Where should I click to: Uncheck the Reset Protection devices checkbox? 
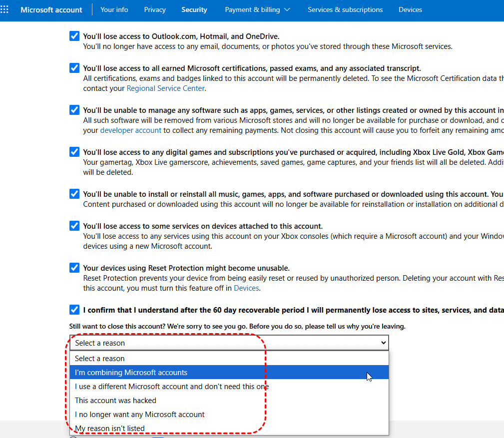(x=74, y=268)
